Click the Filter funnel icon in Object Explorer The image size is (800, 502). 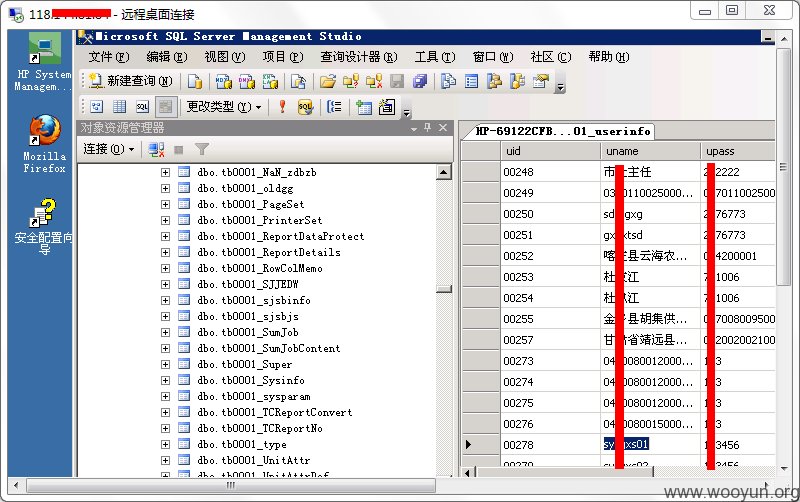202,149
